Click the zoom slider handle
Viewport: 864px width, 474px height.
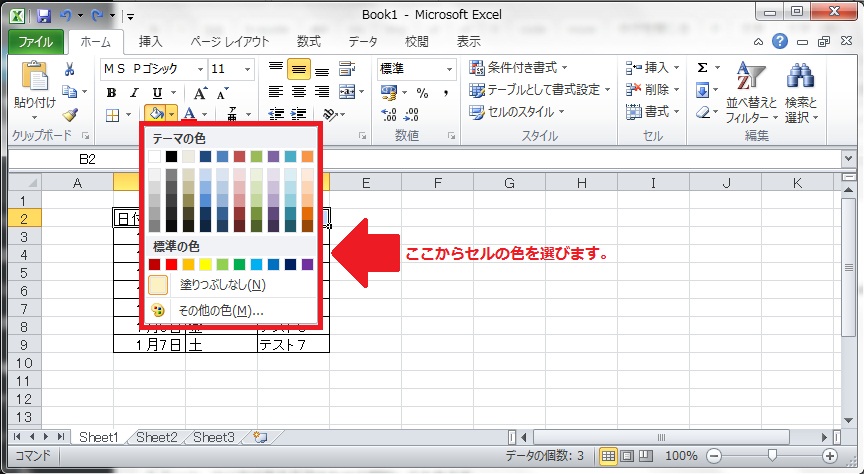(773, 455)
